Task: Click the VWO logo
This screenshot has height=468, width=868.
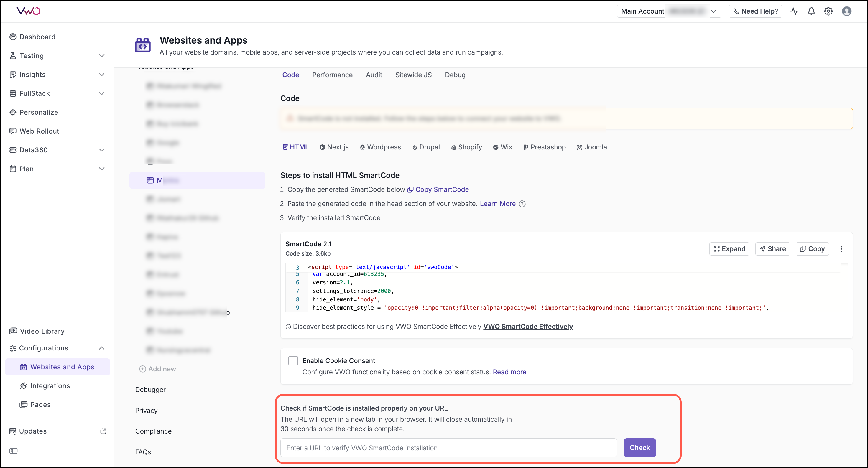Action: 28,11
